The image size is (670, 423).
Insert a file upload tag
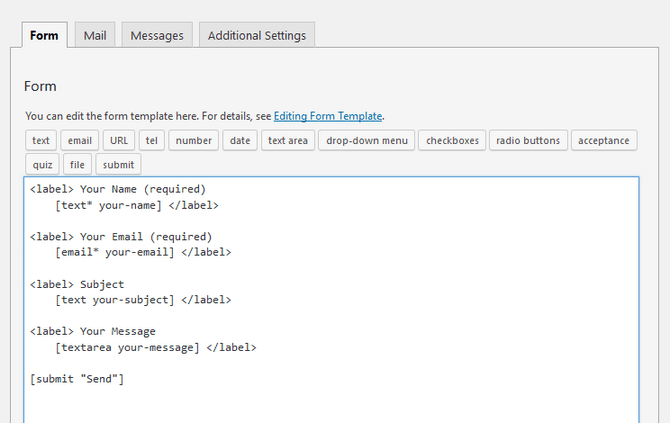coord(77,164)
